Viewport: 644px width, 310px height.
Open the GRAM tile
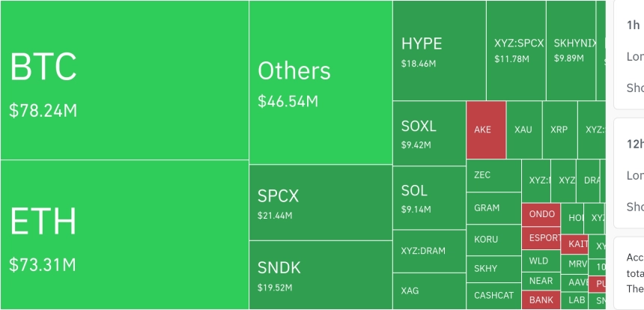494,208
